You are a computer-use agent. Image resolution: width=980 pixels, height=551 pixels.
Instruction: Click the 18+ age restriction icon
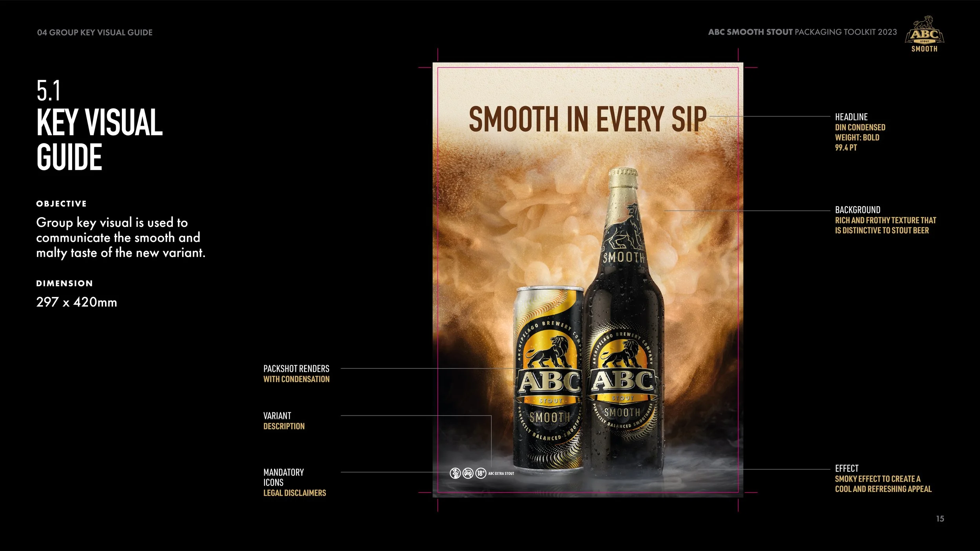click(x=481, y=473)
